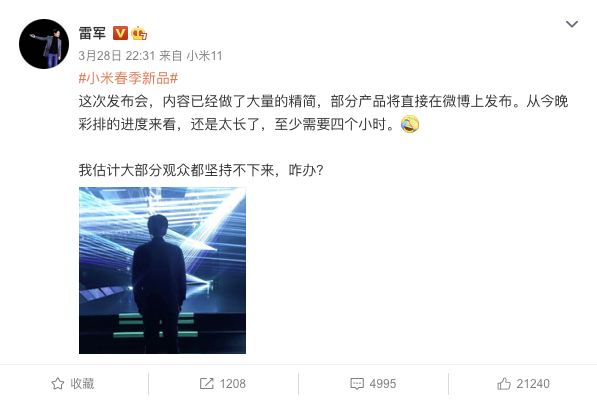Click the orange V verified badge
597x402 pixels.
pos(120,33)
